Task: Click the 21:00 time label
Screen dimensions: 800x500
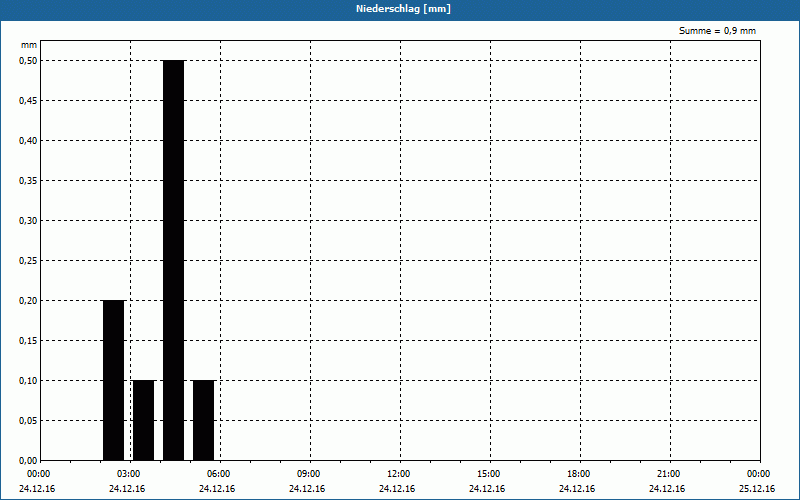Action: 668,474
